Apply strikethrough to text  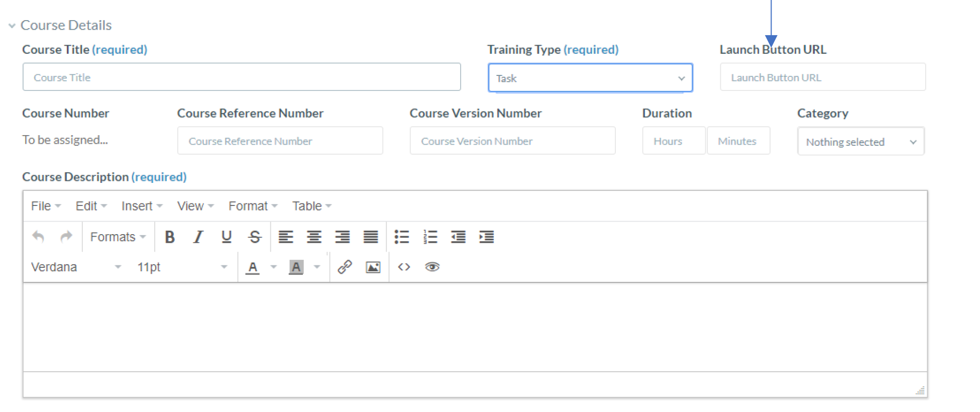[255, 237]
